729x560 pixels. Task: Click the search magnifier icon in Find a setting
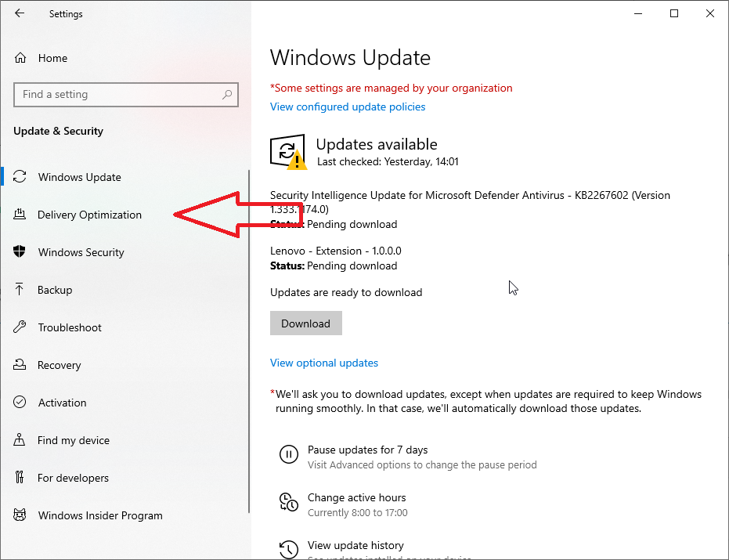227,95
